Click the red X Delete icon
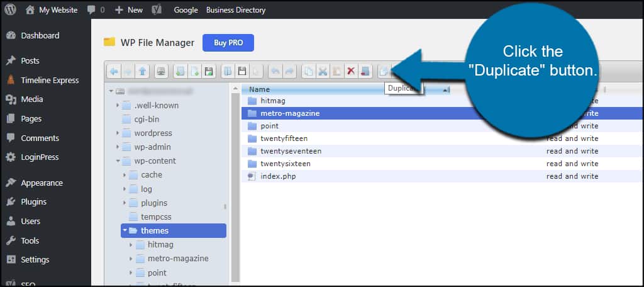Viewport: 644px width, 287px height. coord(351,71)
